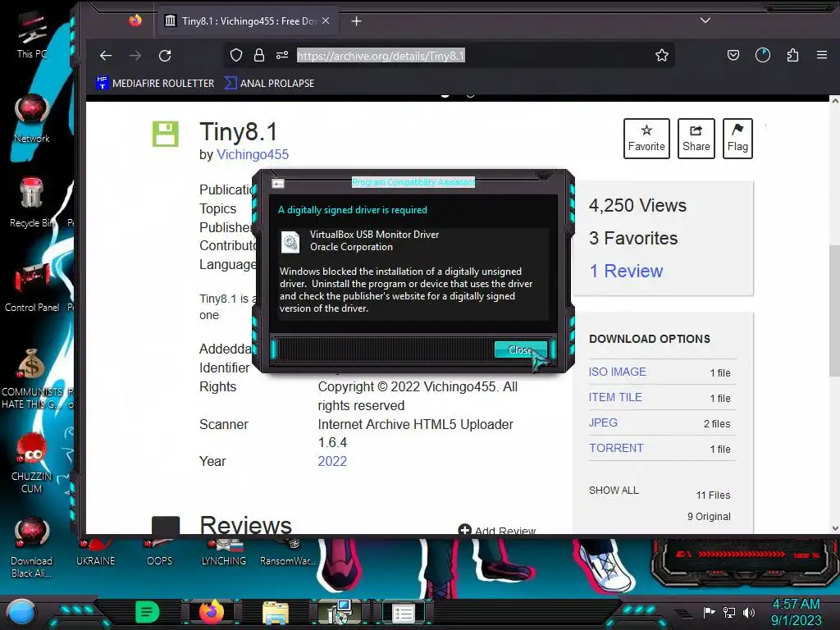The image size is (840, 630).
Task: Reload the page with the refresh icon
Action: (165, 56)
